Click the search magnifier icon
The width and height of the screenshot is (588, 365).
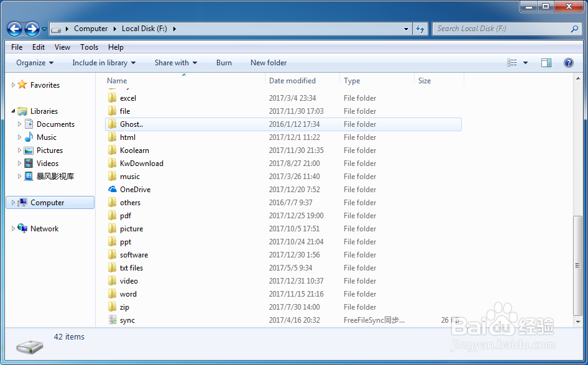click(x=574, y=29)
